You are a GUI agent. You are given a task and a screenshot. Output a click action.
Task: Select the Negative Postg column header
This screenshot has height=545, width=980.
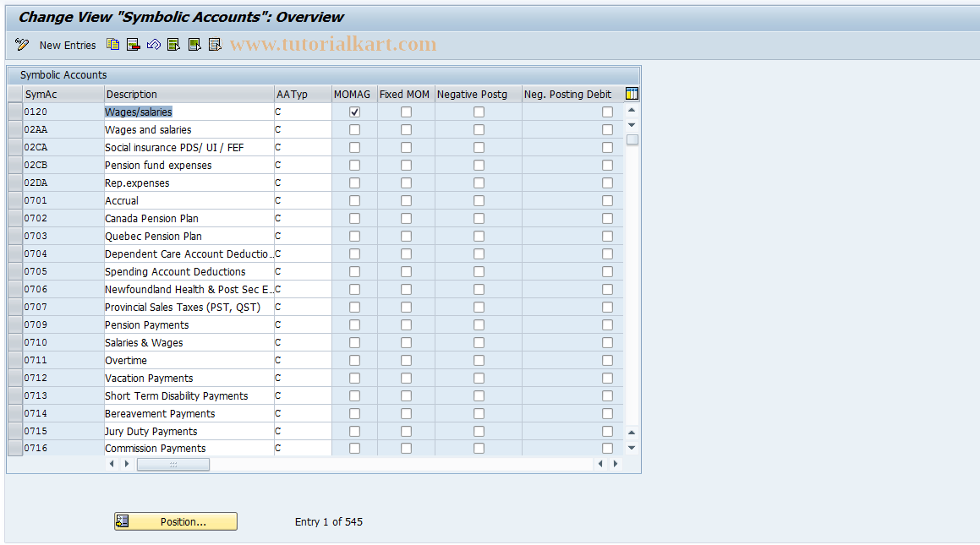pos(478,95)
